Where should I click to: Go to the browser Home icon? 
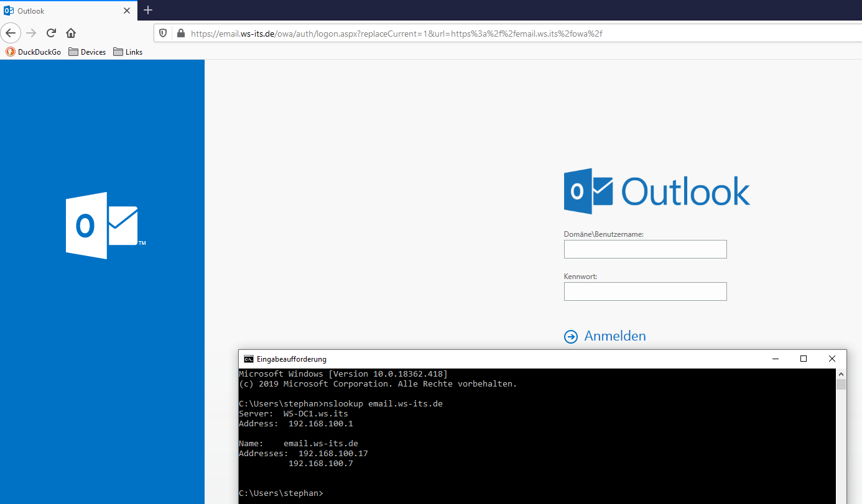(x=71, y=33)
